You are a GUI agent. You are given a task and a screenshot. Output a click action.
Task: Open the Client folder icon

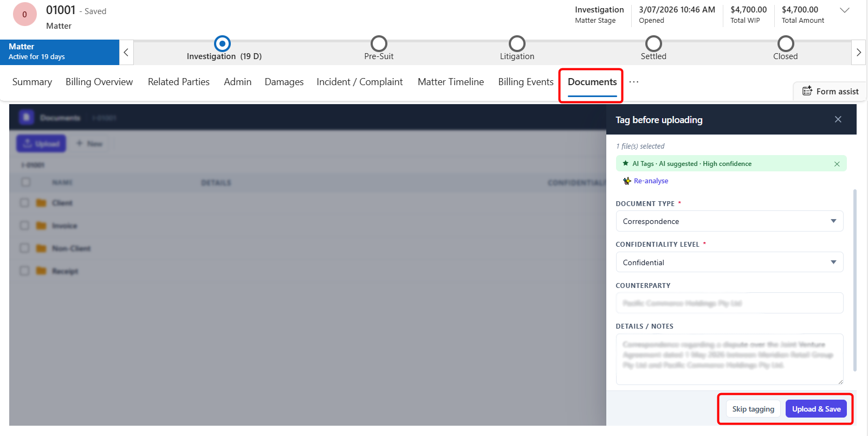[41, 203]
